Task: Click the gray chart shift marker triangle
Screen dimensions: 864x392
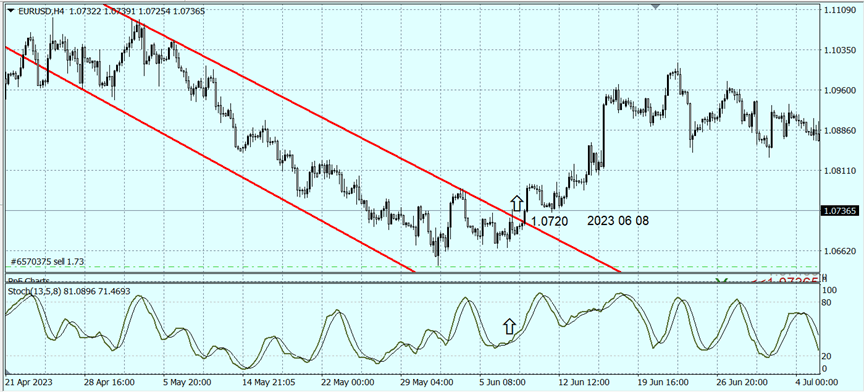Action: [655, 7]
